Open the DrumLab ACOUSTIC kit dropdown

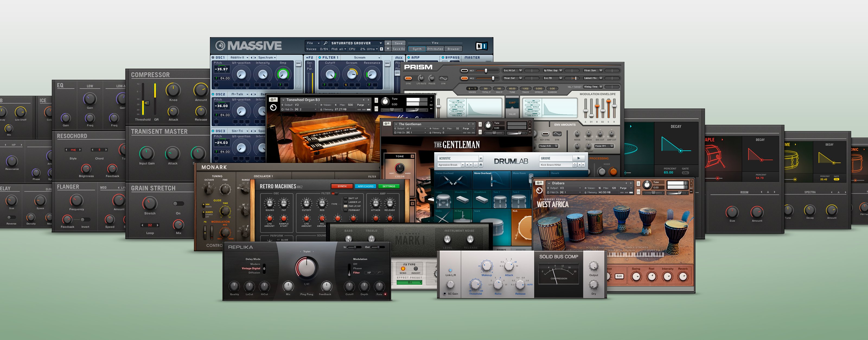480,158
